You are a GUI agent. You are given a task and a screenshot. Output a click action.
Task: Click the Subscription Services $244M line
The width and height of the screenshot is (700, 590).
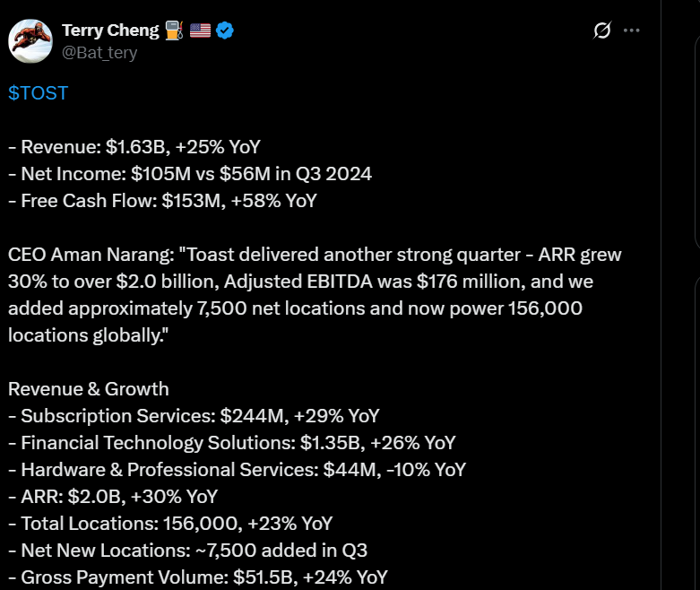pos(194,416)
